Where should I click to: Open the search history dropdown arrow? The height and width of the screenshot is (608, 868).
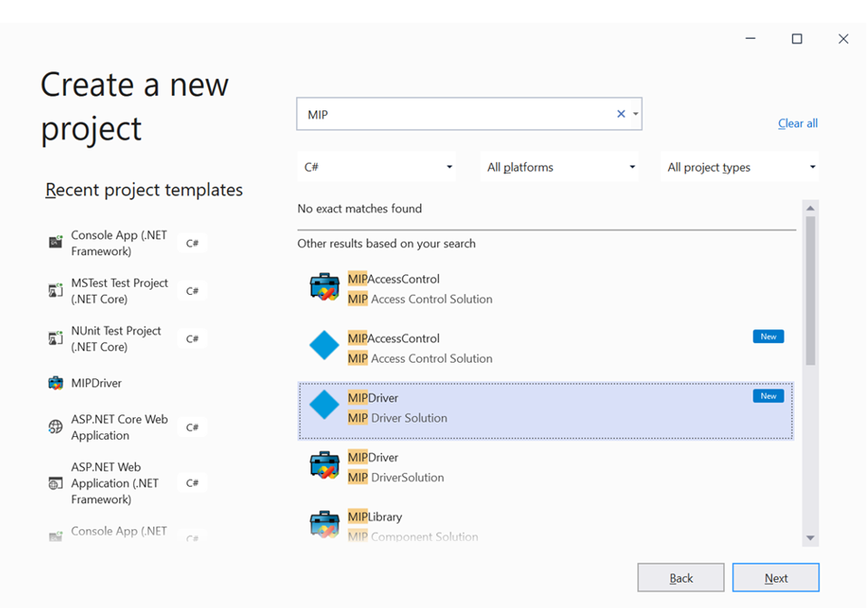(x=635, y=114)
